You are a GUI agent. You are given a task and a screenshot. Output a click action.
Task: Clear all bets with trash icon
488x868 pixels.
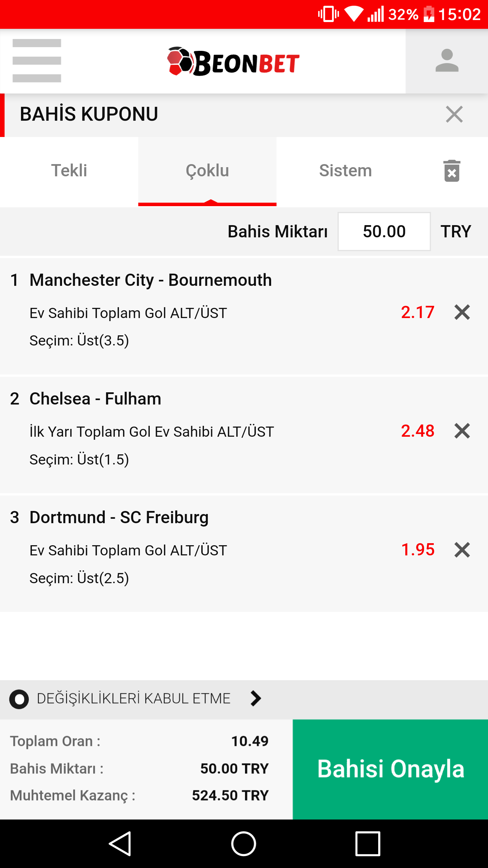(x=452, y=171)
